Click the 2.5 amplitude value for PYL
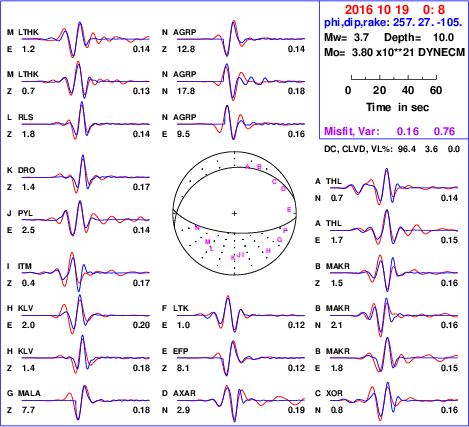Screen dimensions: 469x427 28,230
